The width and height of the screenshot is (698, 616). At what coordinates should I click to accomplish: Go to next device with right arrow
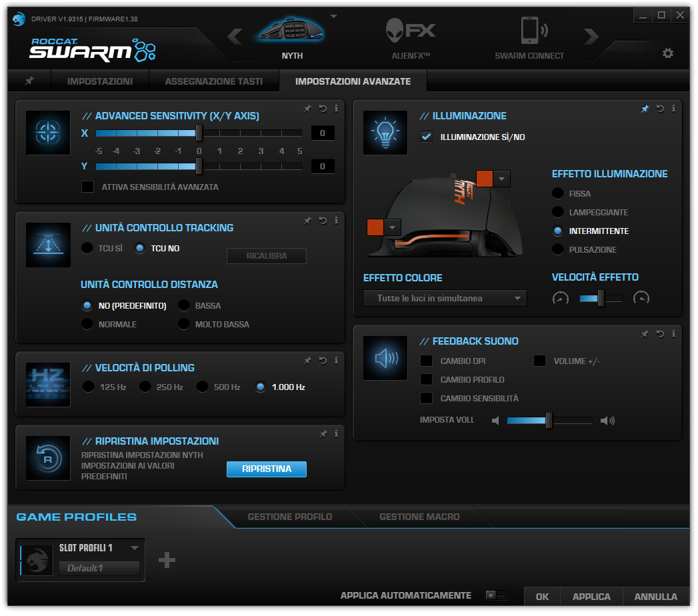pos(591,36)
